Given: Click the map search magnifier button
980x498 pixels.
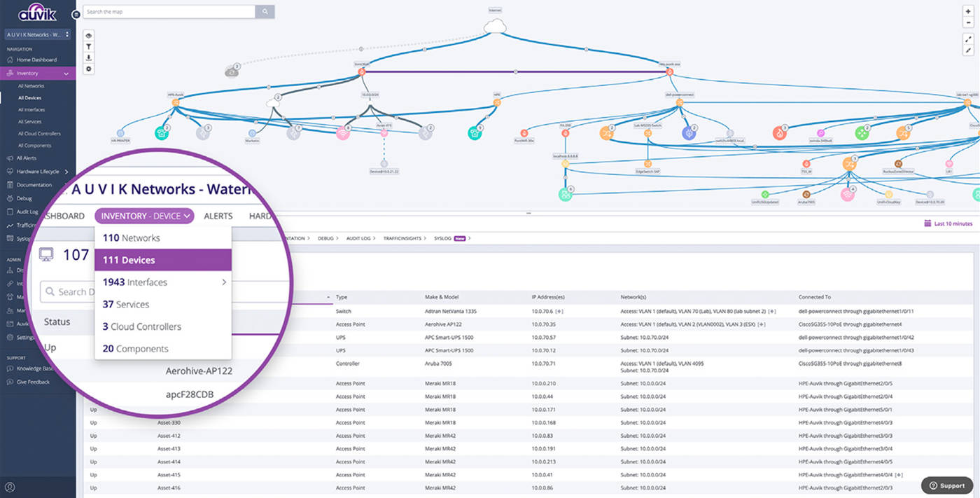Looking at the screenshot, I should pyautogui.click(x=265, y=12).
